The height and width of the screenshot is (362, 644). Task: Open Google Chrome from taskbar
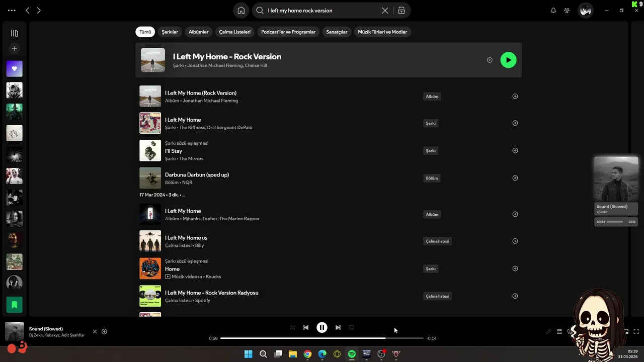307,354
